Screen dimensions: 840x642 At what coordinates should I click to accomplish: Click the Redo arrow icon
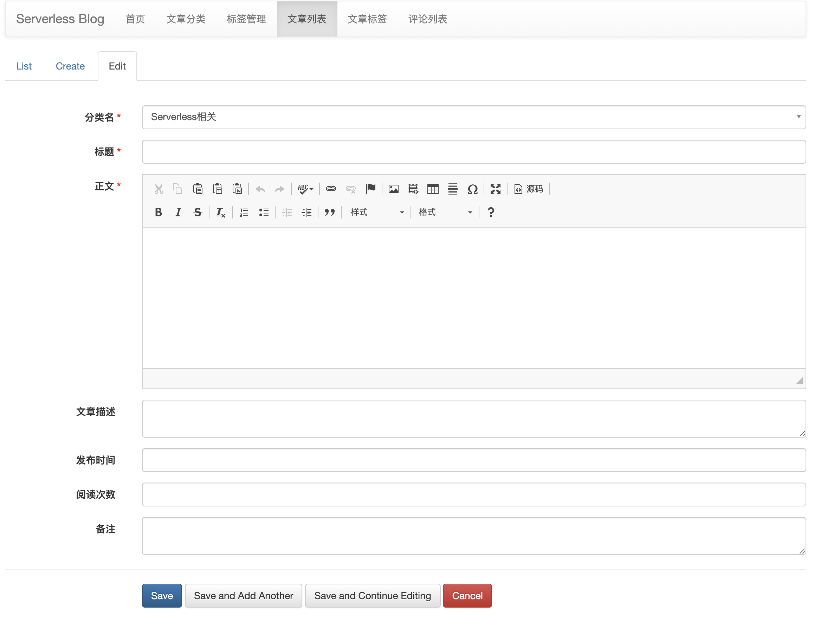280,189
